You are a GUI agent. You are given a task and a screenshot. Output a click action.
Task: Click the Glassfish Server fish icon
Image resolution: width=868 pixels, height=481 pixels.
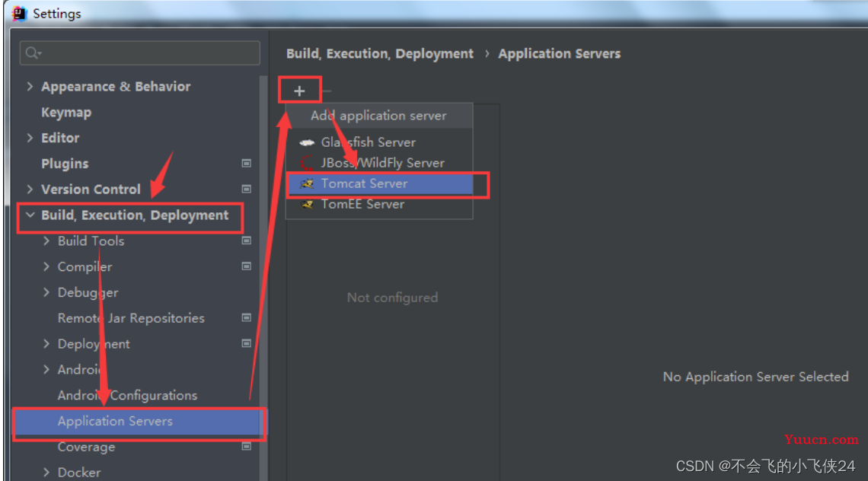307,143
